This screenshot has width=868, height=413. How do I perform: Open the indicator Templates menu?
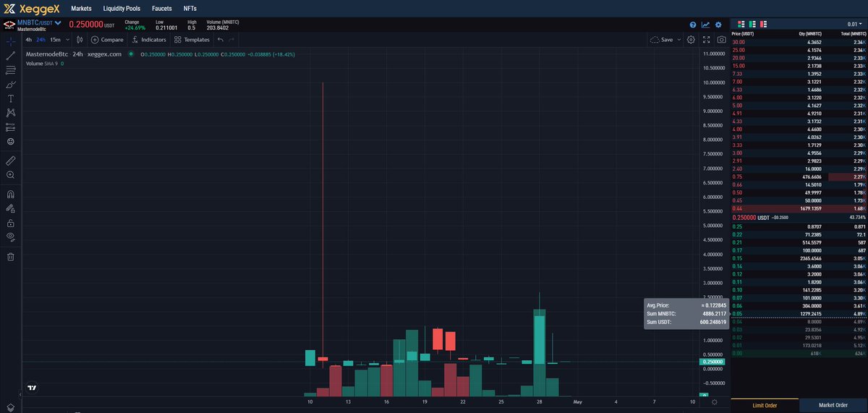pyautogui.click(x=192, y=40)
